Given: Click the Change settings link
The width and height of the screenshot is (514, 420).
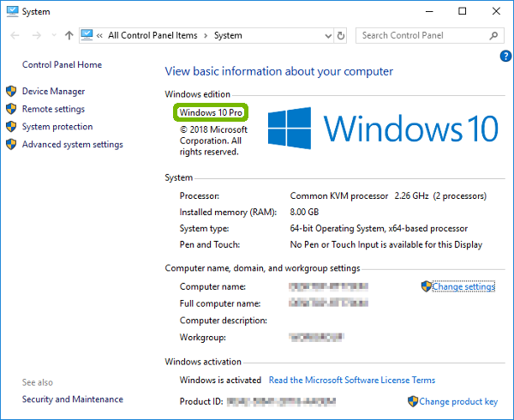Looking at the screenshot, I should [x=463, y=286].
